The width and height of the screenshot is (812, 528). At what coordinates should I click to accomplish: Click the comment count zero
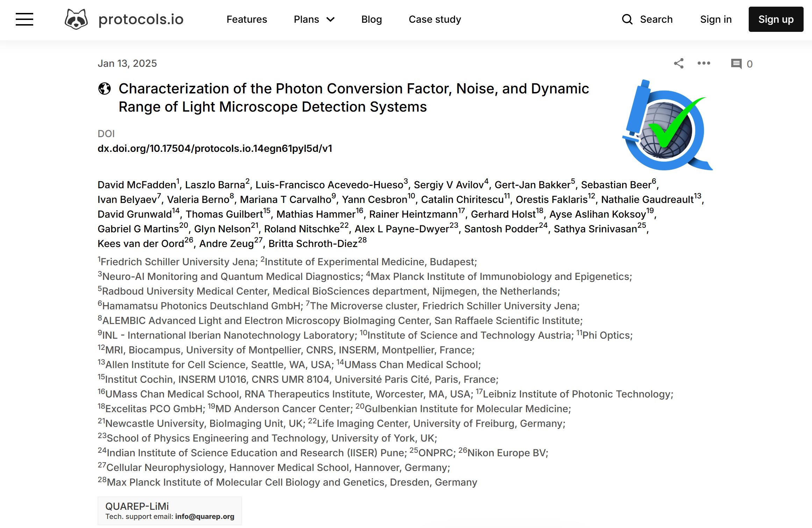(749, 63)
